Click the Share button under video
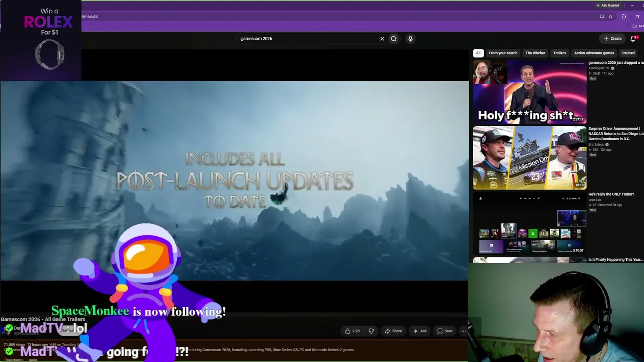 coord(393,331)
